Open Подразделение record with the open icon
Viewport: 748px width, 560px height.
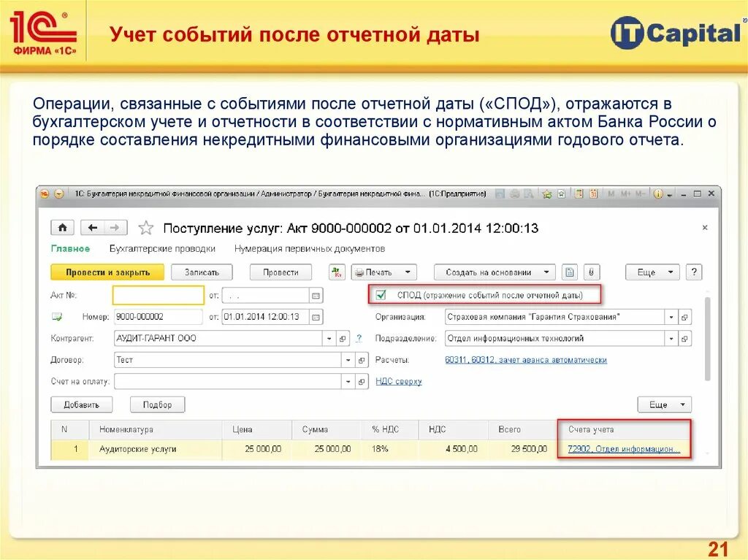pos(684,339)
